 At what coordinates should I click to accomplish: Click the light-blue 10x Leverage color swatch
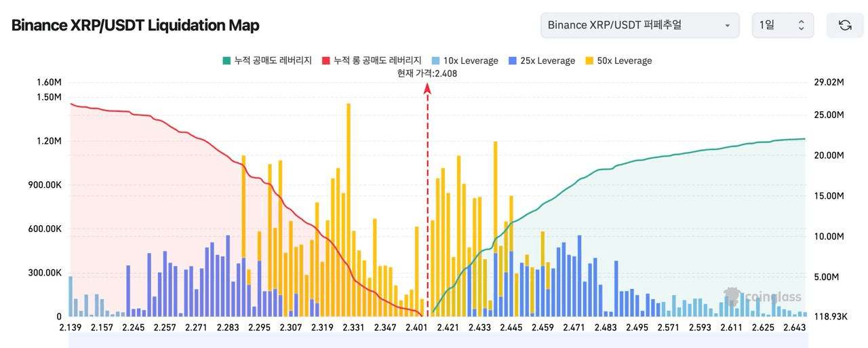coord(436,60)
